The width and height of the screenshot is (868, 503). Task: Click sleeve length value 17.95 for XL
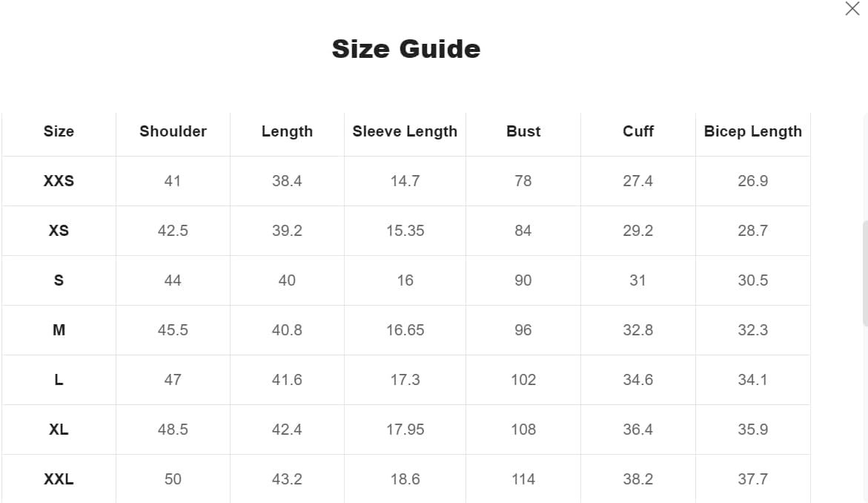405,430
